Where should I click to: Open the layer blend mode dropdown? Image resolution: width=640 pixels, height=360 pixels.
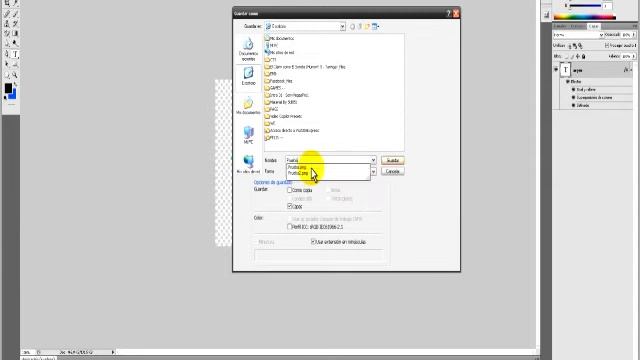[601, 35]
